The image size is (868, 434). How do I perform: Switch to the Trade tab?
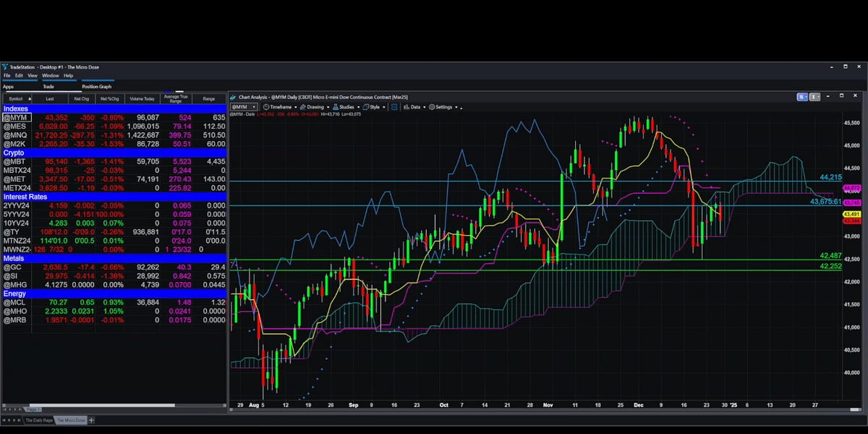coord(49,86)
